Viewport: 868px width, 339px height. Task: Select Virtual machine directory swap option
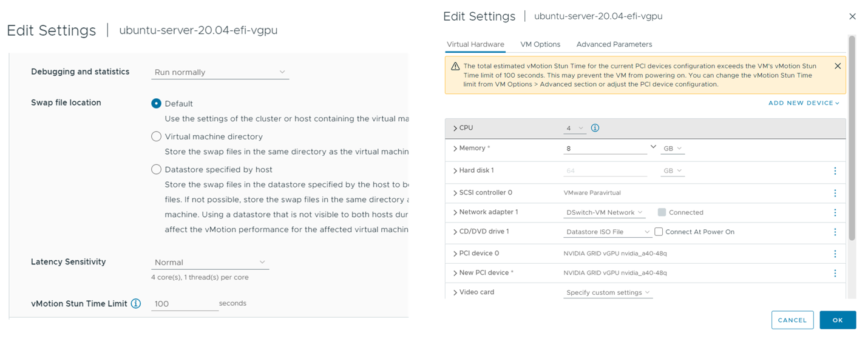point(157,136)
